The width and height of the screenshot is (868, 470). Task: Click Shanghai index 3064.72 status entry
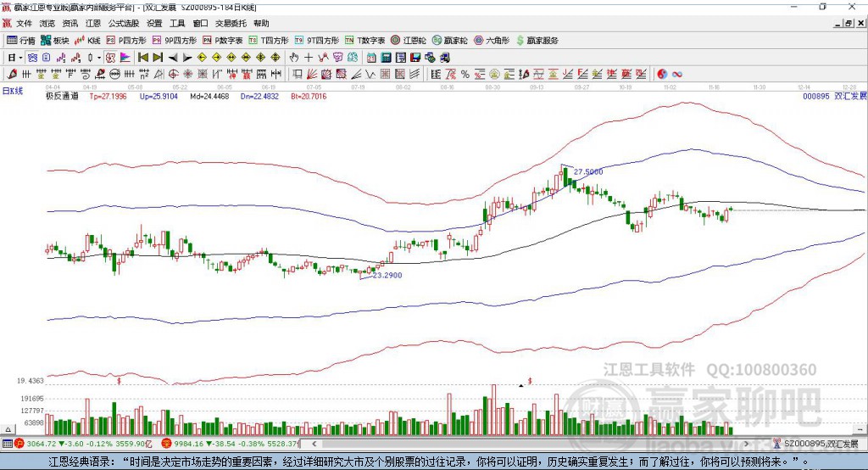[x=84, y=444]
